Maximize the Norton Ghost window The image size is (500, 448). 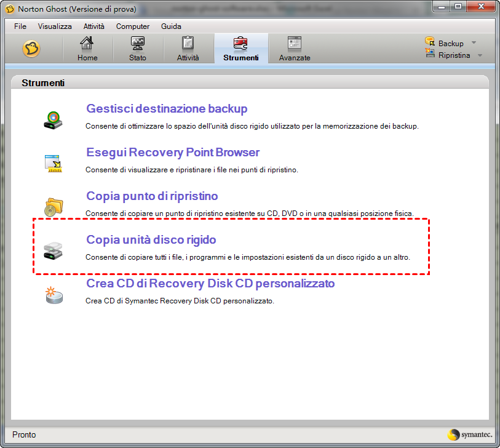tap(458, 6)
